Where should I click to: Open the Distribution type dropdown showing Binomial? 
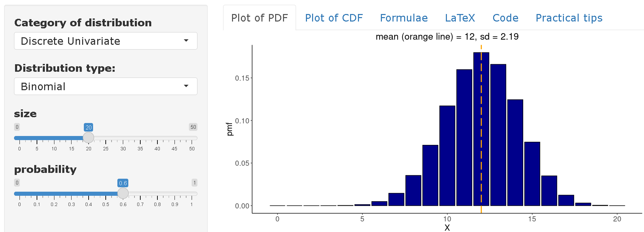106,86
